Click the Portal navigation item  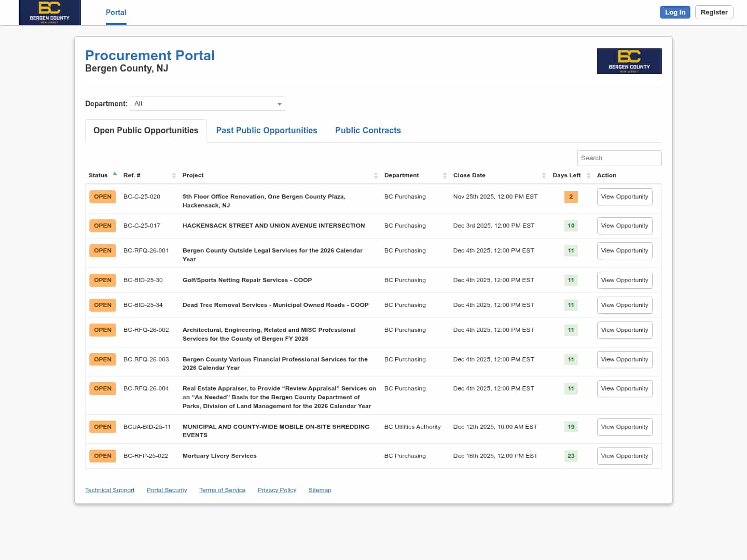click(x=116, y=12)
